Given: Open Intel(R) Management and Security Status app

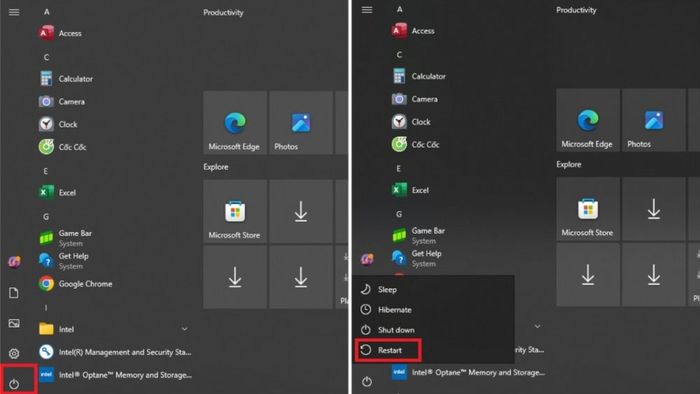Looking at the screenshot, I should 115,352.
